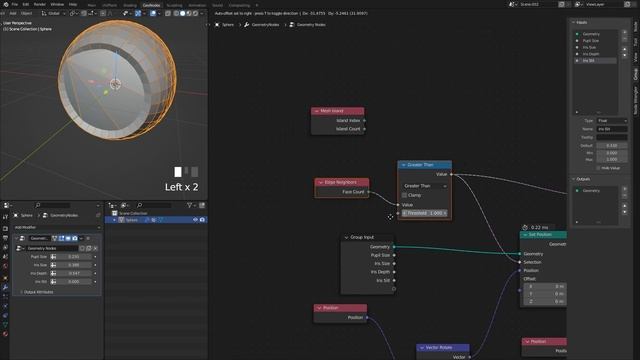Click the Tooltip input field
Viewport: 640px width, 360px height.
(x=612, y=137)
